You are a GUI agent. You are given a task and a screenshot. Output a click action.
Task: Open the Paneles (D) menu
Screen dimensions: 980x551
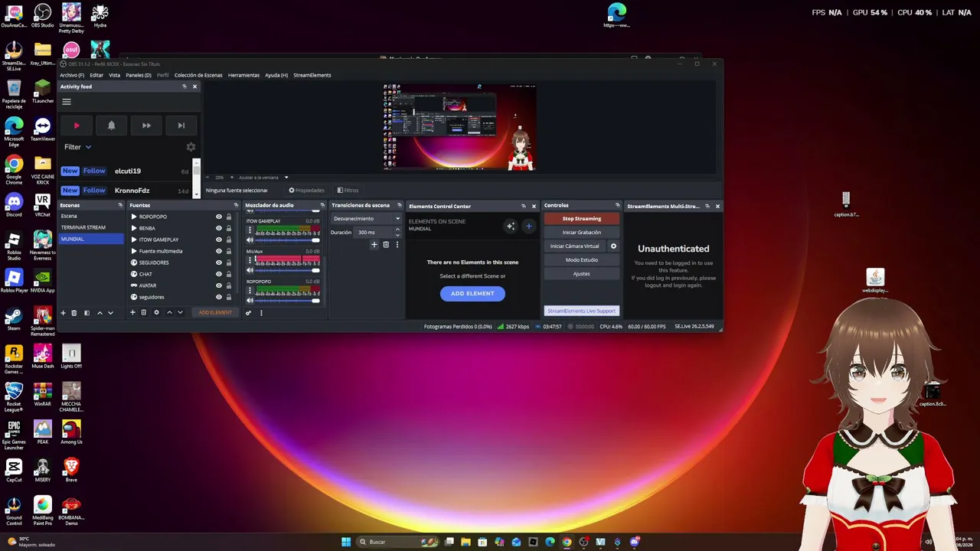tap(139, 75)
